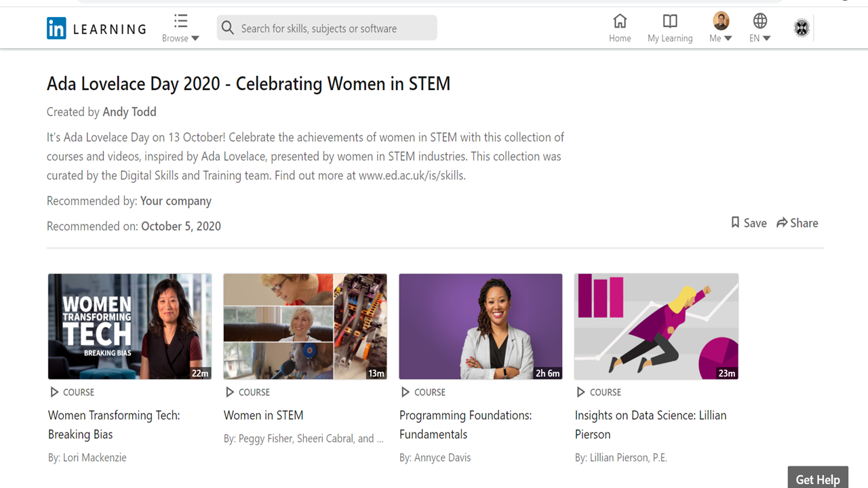Click the 13m duration badge
This screenshot has height=488, width=868.
point(376,373)
